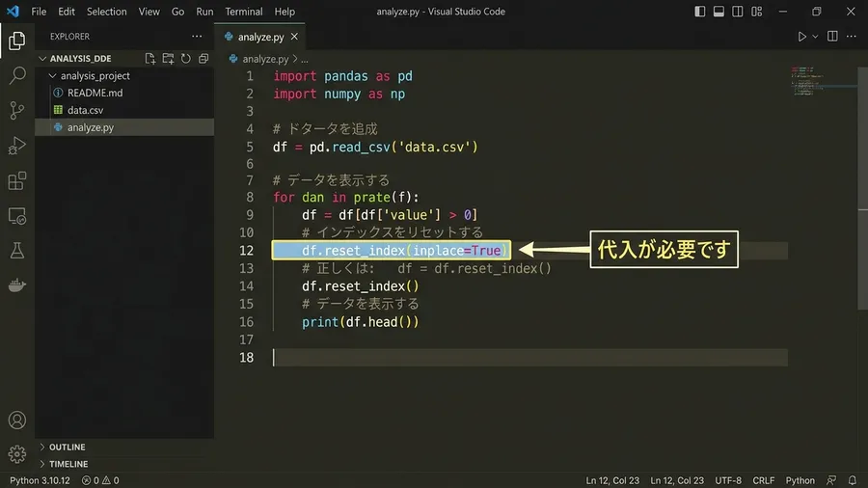
Task: Open data.csv from the file tree
Action: point(85,110)
